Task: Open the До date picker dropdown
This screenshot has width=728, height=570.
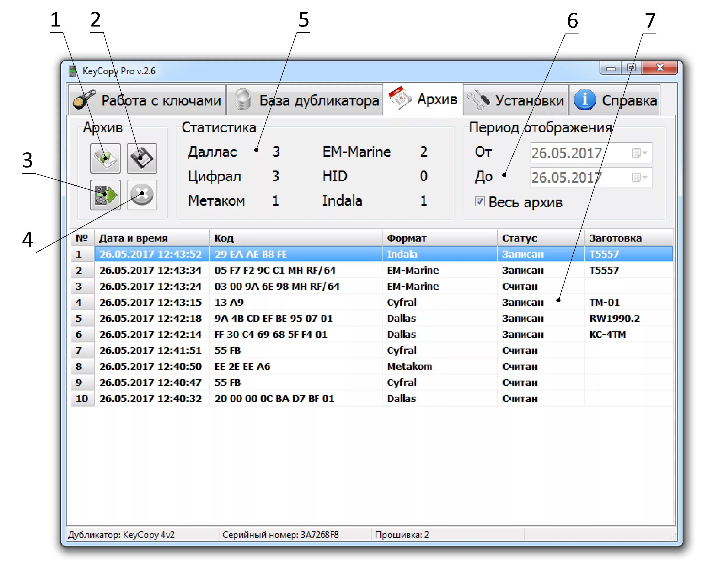Action: click(640, 177)
